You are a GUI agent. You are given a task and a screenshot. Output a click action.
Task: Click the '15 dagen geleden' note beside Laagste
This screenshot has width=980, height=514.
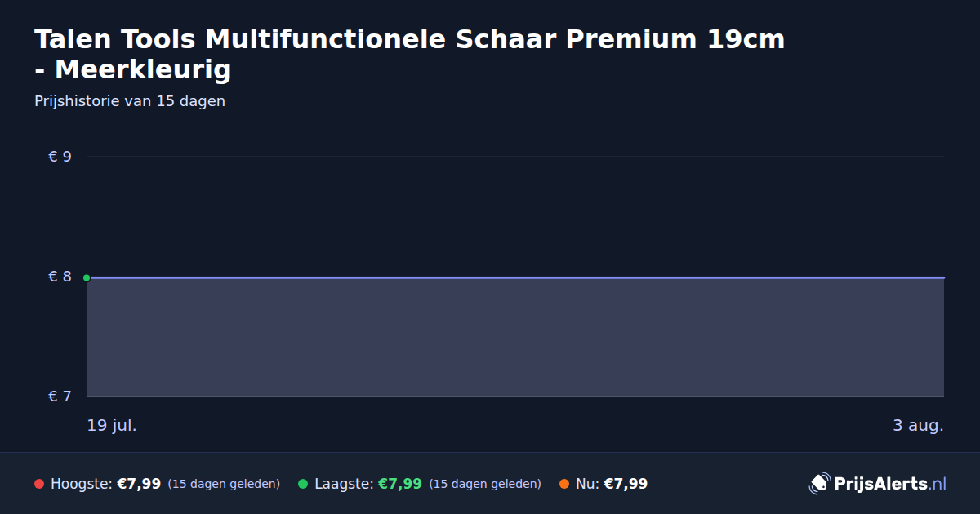(485, 484)
